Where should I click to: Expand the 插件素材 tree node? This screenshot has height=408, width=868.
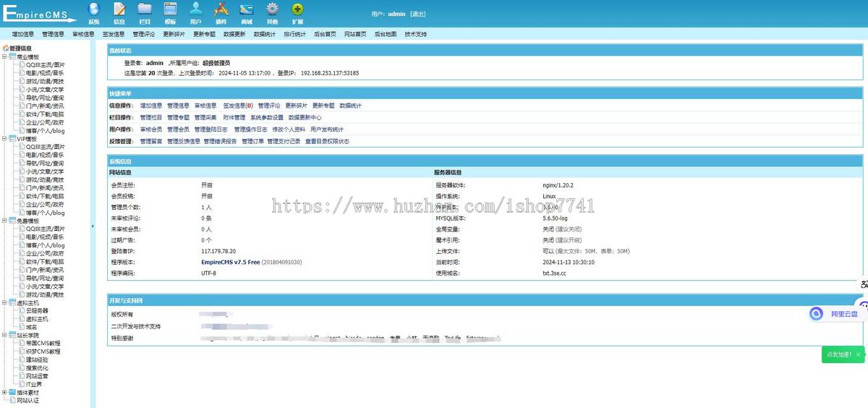4,392
